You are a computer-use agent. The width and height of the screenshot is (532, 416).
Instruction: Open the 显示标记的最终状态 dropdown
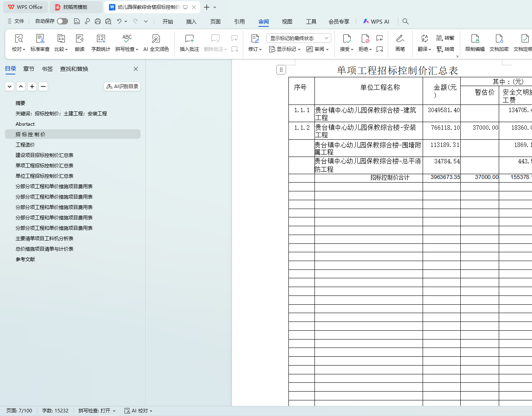click(298, 38)
